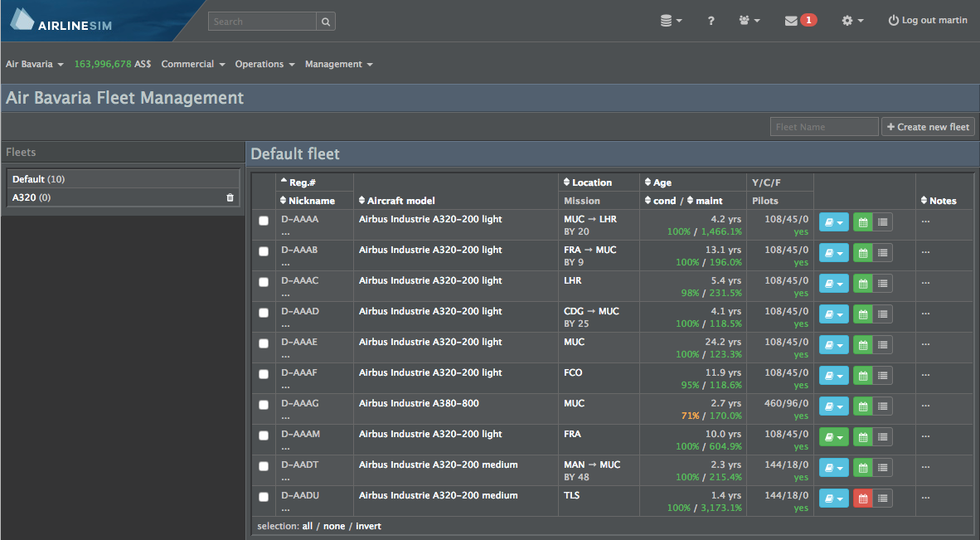Open the detail list icon for the A380 D-AAAG
Screen dimensions: 980x540
pos(882,406)
